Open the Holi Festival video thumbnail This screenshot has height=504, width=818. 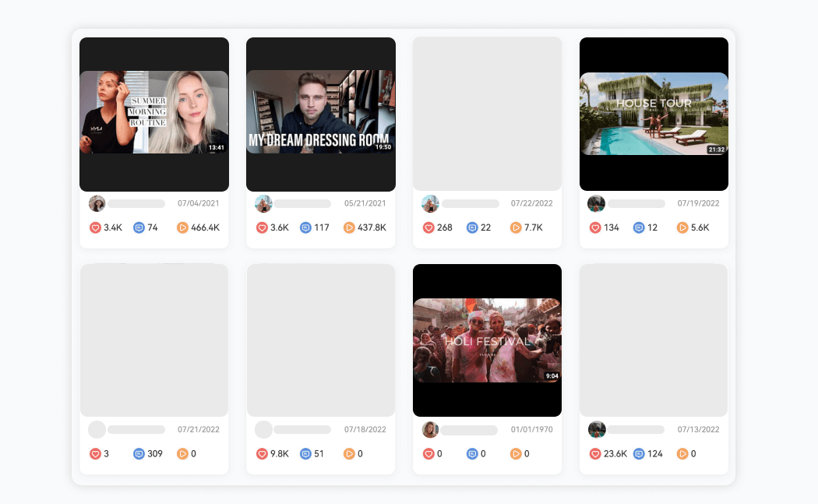pos(487,340)
